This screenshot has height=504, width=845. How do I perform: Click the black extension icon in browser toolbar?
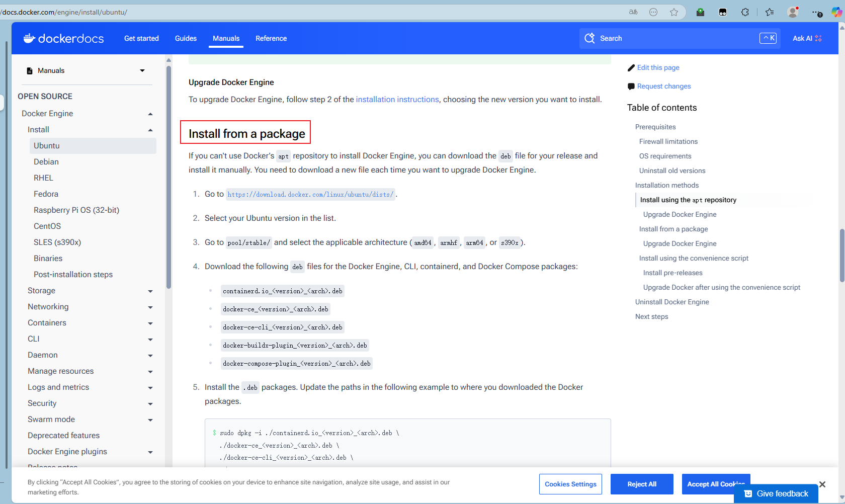[x=723, y=12]
